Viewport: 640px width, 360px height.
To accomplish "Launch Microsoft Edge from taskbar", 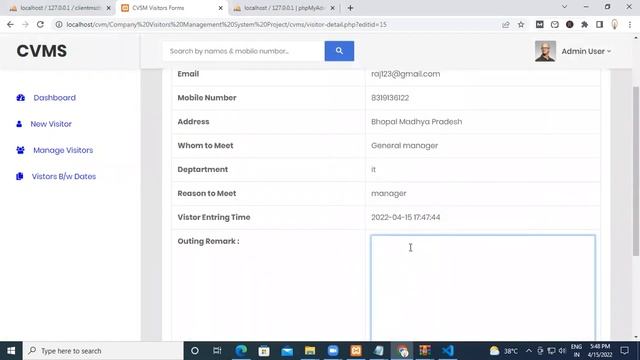I will pos(241,351).
